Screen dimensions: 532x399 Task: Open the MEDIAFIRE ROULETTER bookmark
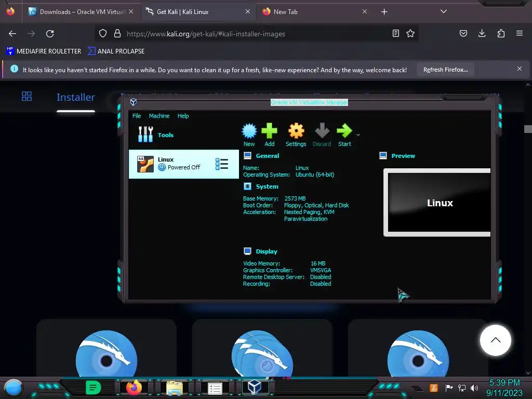click(x=44, y=51)
